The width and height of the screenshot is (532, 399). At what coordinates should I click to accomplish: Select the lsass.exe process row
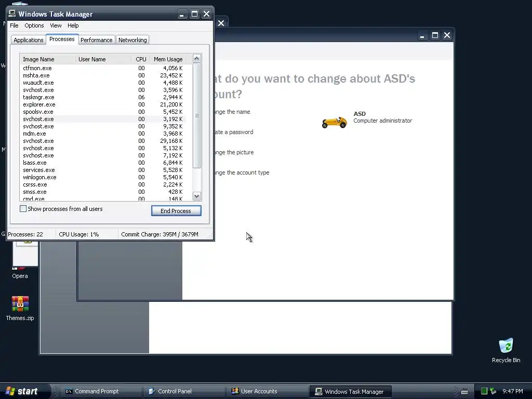pos(103,163)
